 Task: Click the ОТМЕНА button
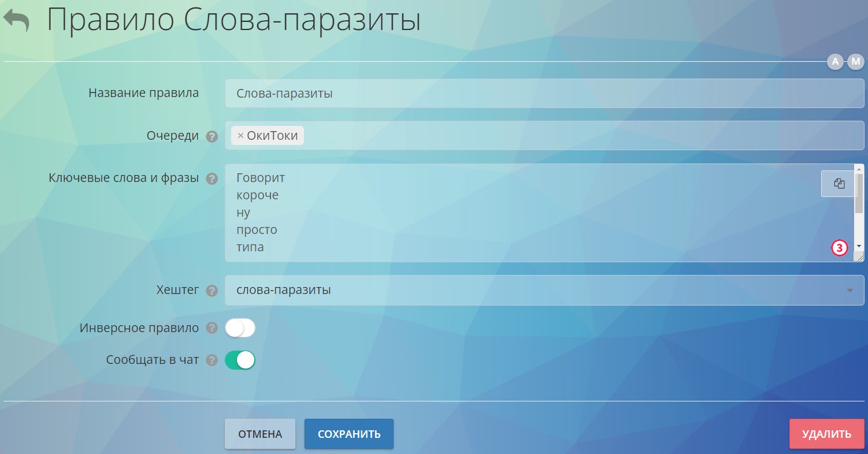(259, 433)
